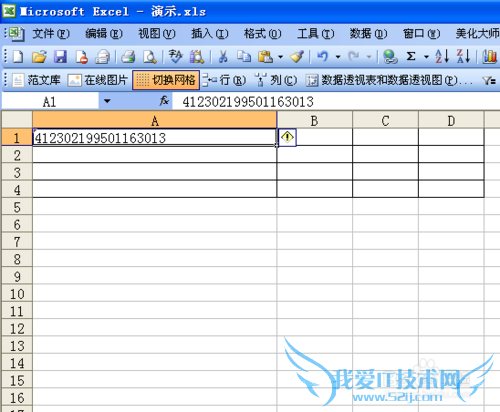Click the error warning icon beside A1
Image resolution: width=500 pixels, height=412 pixels.
pos(287,137)
